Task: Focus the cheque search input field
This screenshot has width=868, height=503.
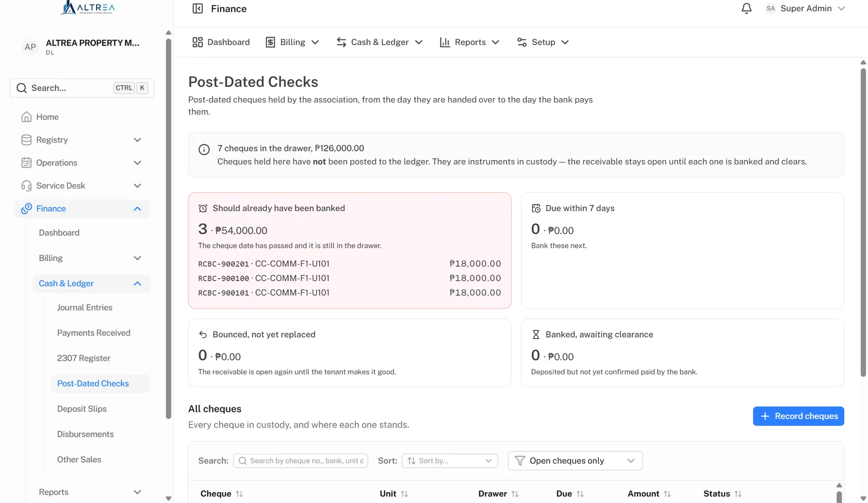Action: pyautogui.click(x=301, y=461)
